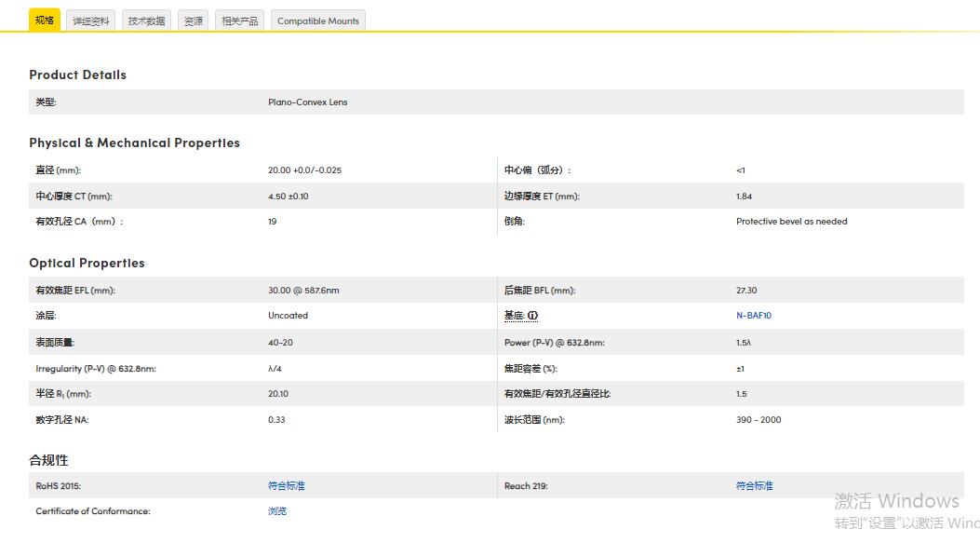
Task: Click the RoHS 2015 符合标准 link
Action: [x=286, y=486]
